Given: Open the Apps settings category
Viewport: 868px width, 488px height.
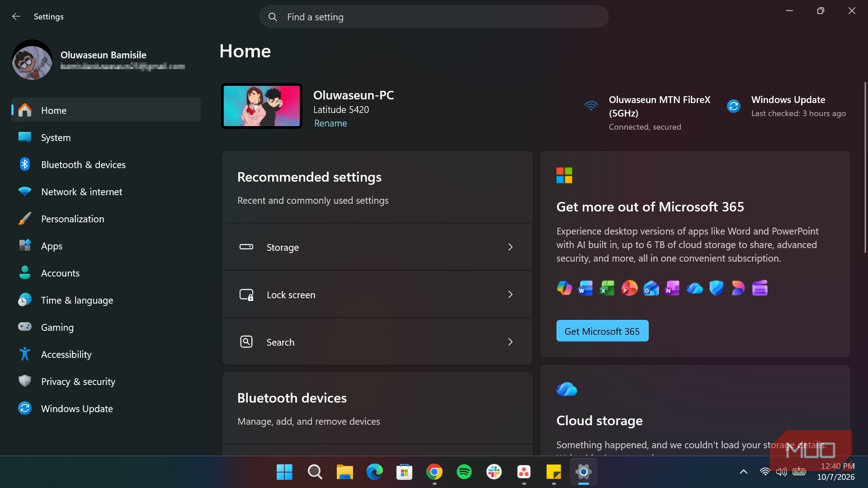Looking at the screenshot, I should pyautogui.click(x=106, y=246).
